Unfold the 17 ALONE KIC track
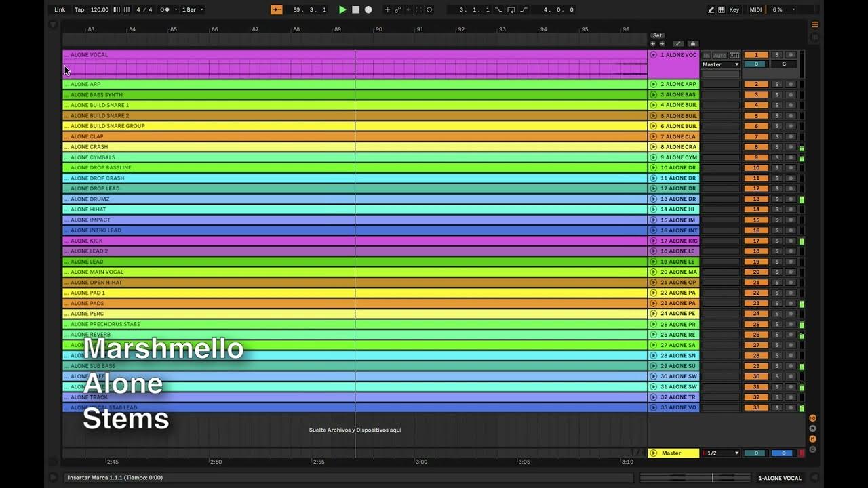868x488 pixels. point(654,241)
